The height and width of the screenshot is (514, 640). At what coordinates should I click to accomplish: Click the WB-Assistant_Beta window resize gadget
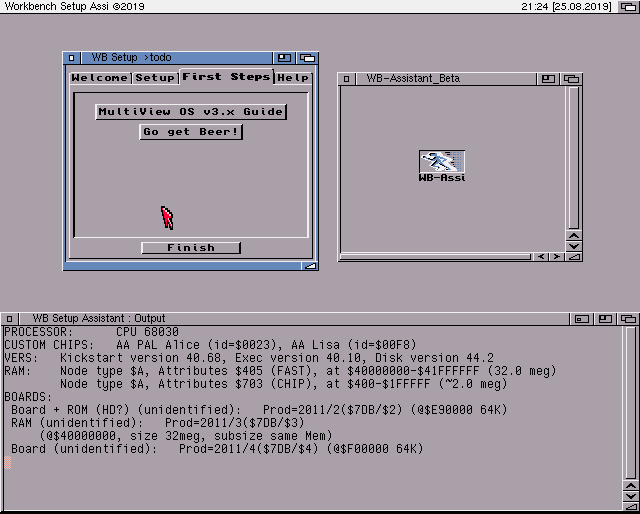click(x=573, y=257)
